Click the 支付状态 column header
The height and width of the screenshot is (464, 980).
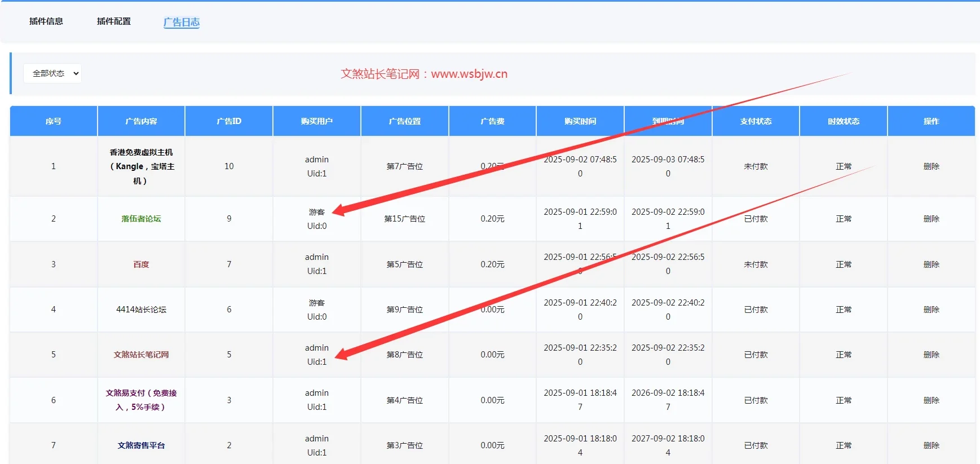tap(756, 121)
